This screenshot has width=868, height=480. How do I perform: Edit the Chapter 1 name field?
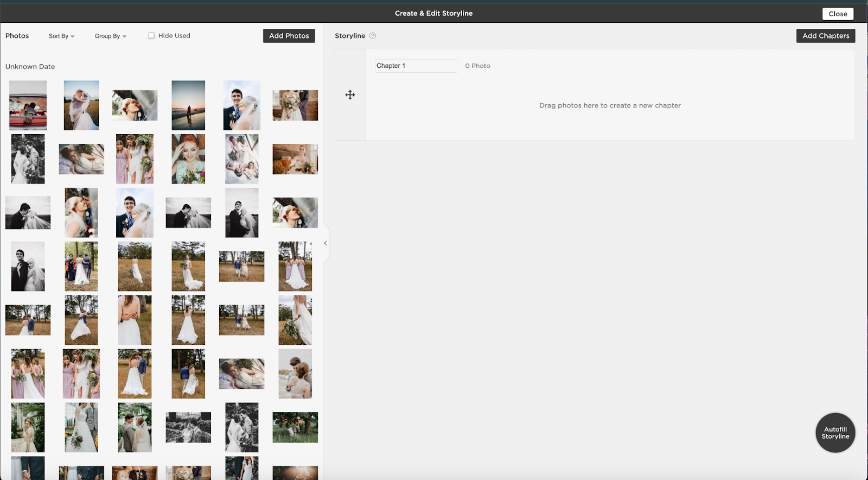tap(416, 66)
